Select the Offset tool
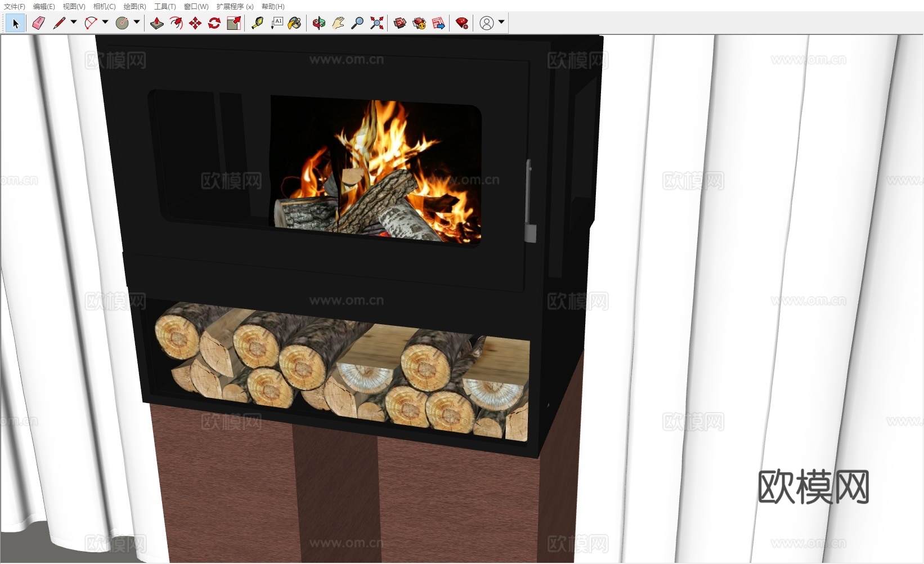This screenshot has width=924, height=564. click(176, 23)
